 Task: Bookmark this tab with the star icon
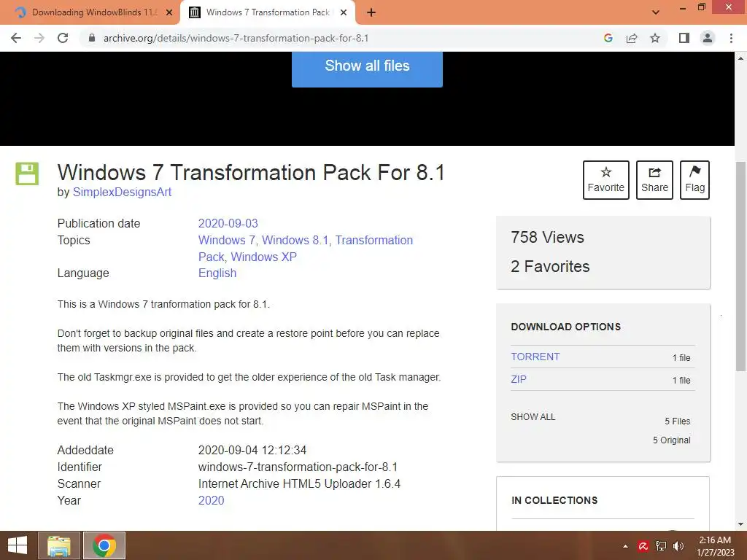655,38
